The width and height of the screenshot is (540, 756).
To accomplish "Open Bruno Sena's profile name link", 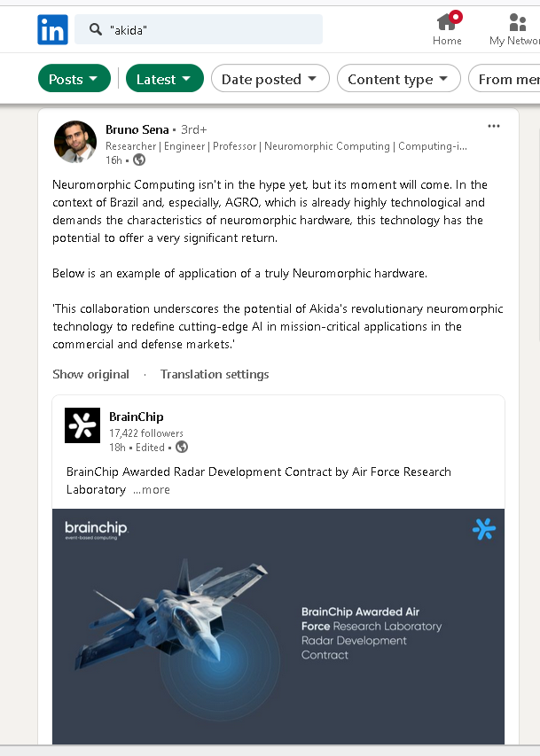I will (x=137, y=129).
